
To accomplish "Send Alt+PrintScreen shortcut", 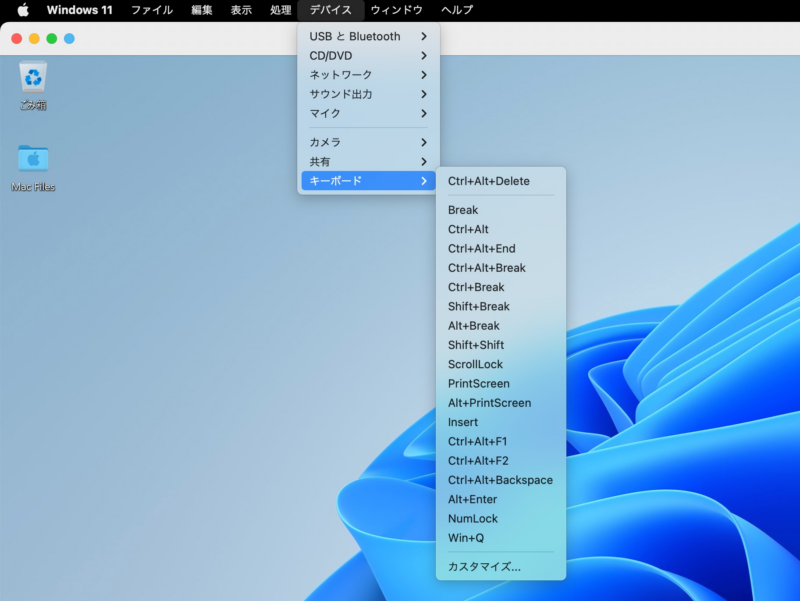I will point(501,403).
